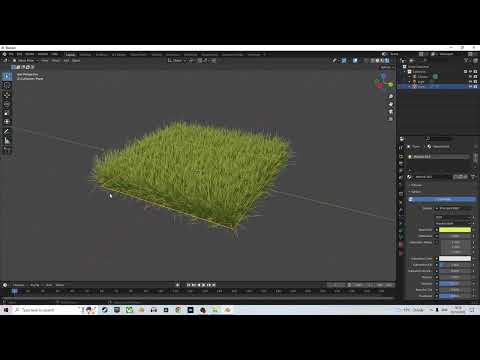480x360 pixels.
Task: Toggle auto keying record button in timeline
Action: (178, 285)
